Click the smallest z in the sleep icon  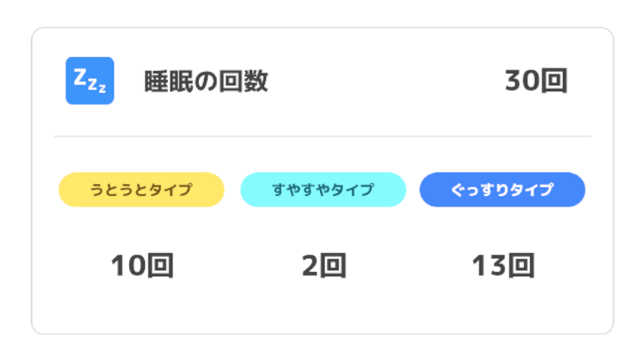[x=103, y=88]
